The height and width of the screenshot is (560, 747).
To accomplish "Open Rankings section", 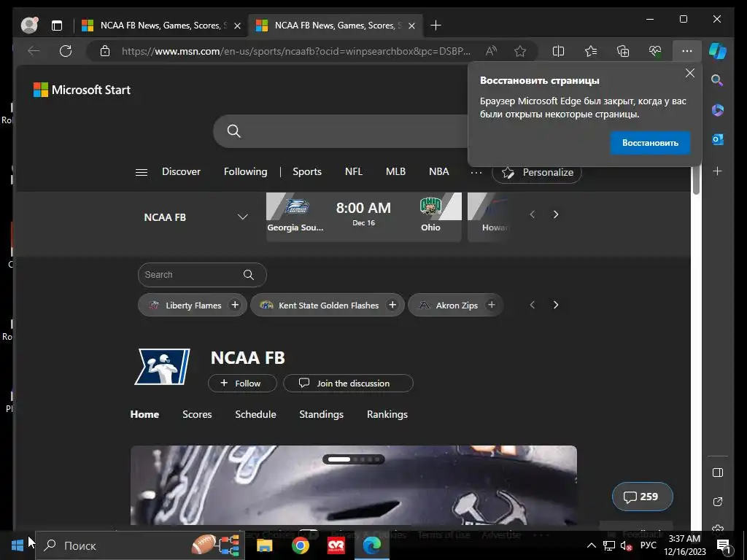I will point(387,414).
